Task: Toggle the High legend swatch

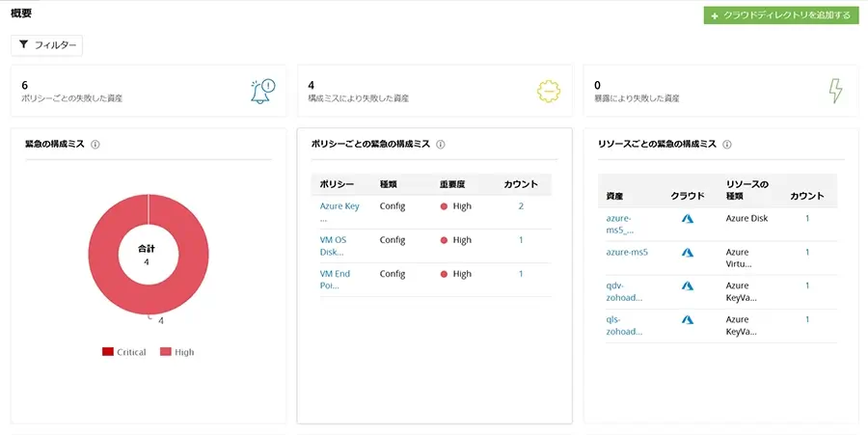Action: [166, 352]
